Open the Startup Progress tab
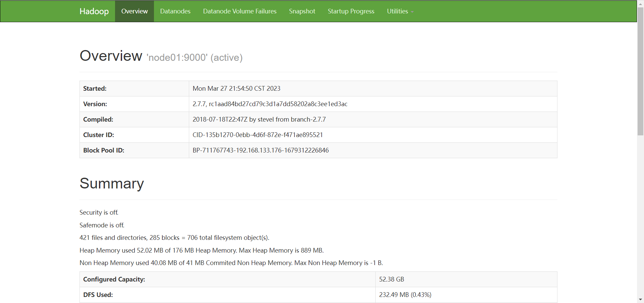644x303 pixels. (351, 11)
